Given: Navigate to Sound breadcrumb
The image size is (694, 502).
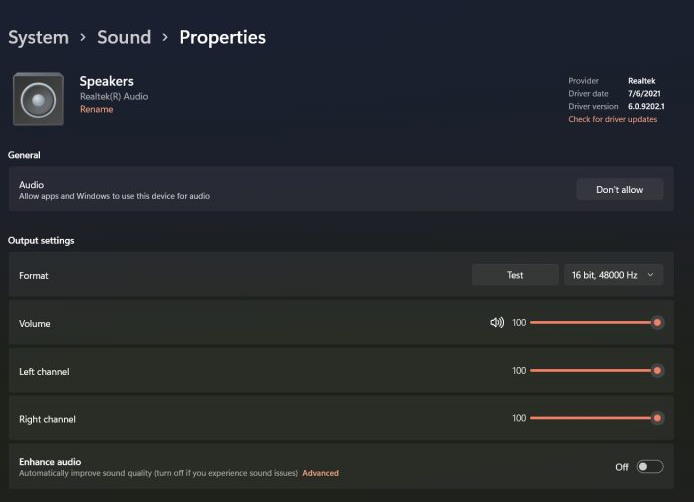Looking at the screenshot, I should [x=124, y=37].
